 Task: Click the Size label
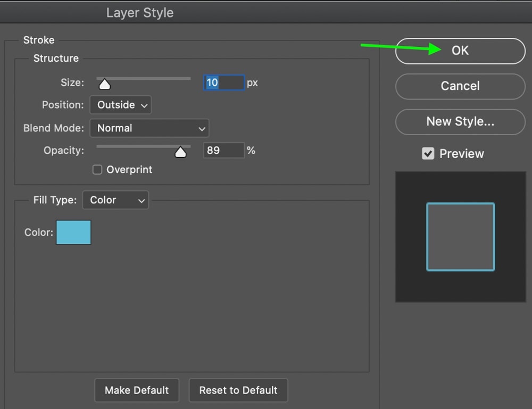tap(72, 83)
